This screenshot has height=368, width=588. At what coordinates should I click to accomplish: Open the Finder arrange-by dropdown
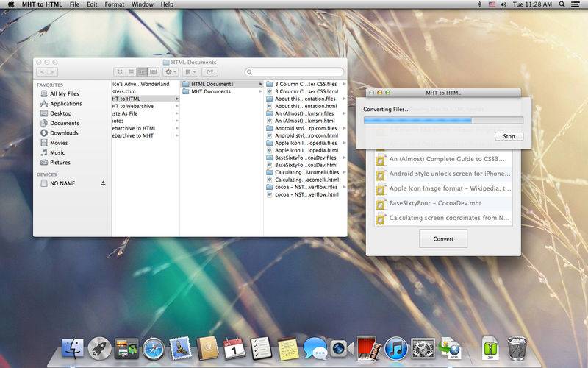(x=190, y=71)
